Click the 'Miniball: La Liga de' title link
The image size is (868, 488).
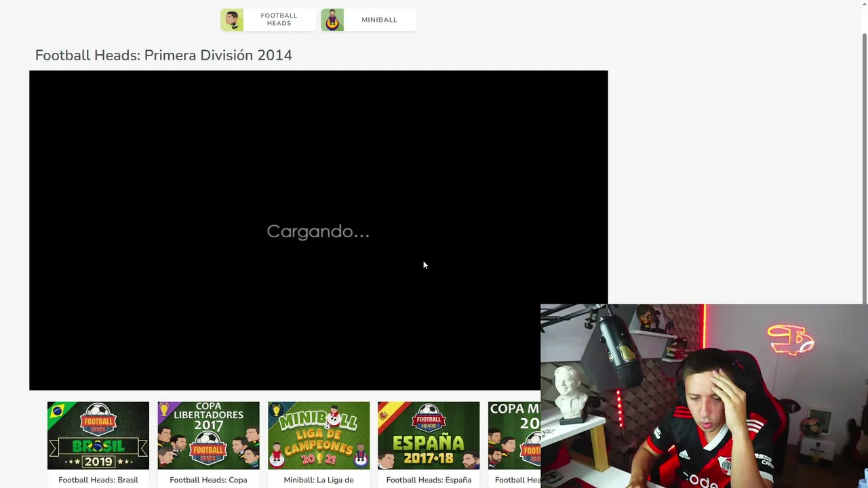pos(319,480)
